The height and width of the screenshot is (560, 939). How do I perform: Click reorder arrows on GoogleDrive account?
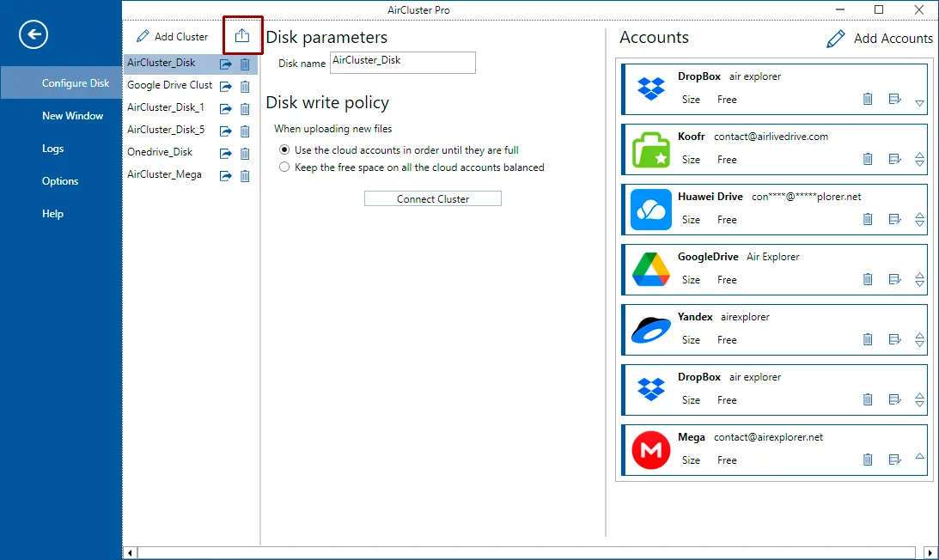coord(920,279)
